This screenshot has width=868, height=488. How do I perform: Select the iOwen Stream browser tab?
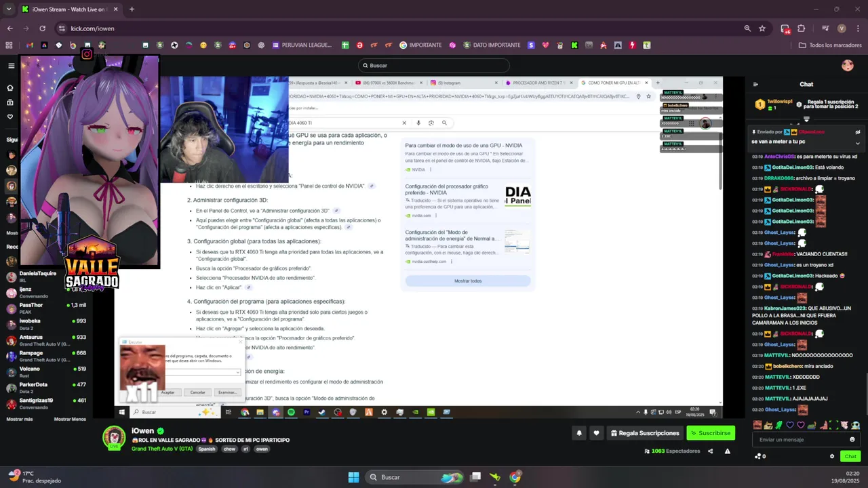click(70, 9)
